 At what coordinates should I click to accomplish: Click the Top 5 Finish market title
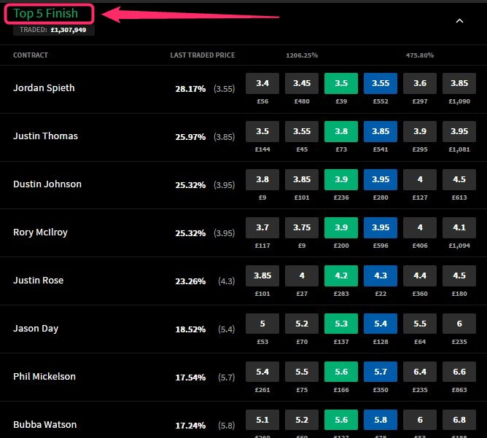[46, 14]
